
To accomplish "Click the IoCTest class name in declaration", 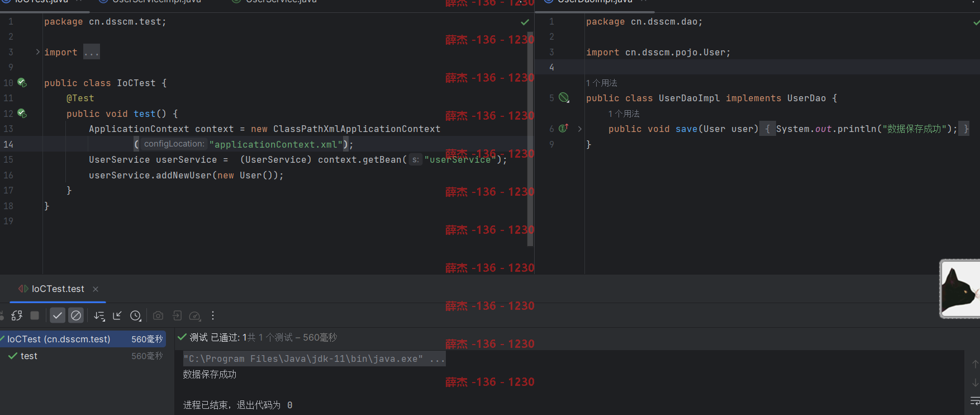I will point(136,83).
